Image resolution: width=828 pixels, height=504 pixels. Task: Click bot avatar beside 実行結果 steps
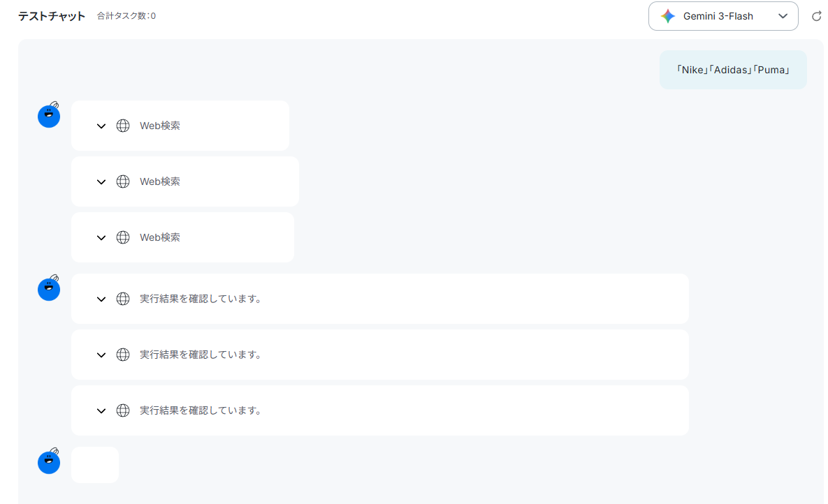click(49, 288)
